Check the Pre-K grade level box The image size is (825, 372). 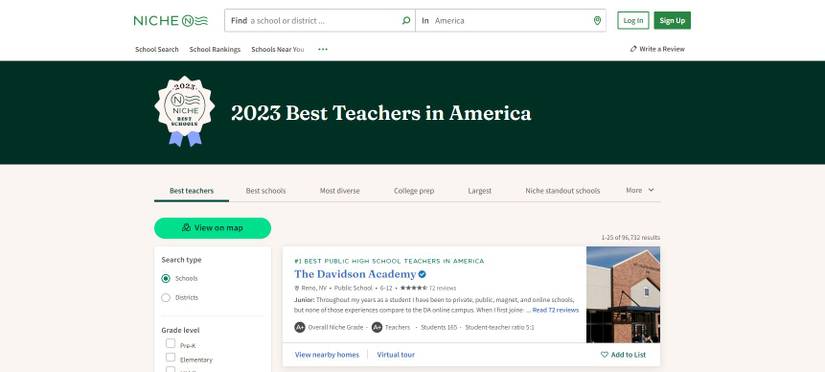click(x=170, y=344)
